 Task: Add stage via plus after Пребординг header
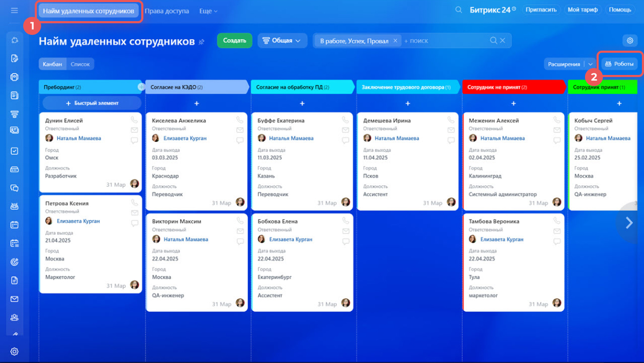(x=141, y=87)
